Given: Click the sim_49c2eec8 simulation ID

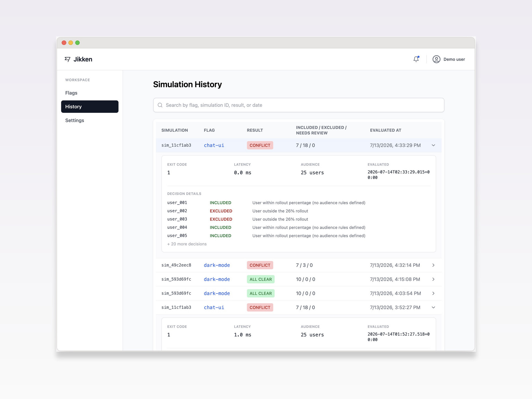Looking at the screenshot, I should tap(176, 265).
